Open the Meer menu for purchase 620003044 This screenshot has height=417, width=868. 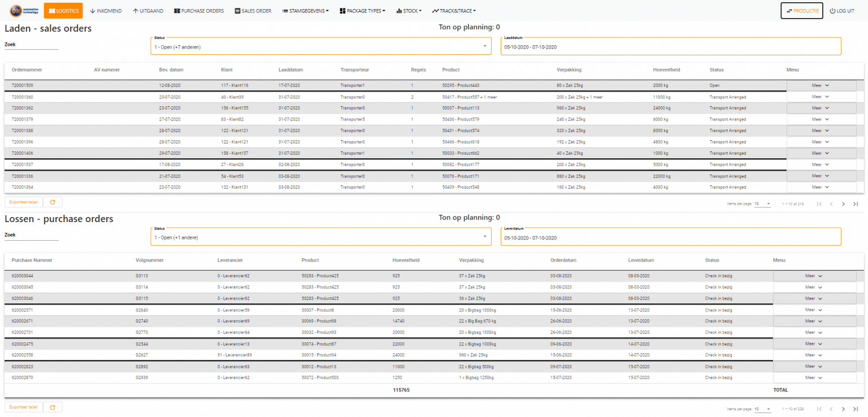click(814, 276)
